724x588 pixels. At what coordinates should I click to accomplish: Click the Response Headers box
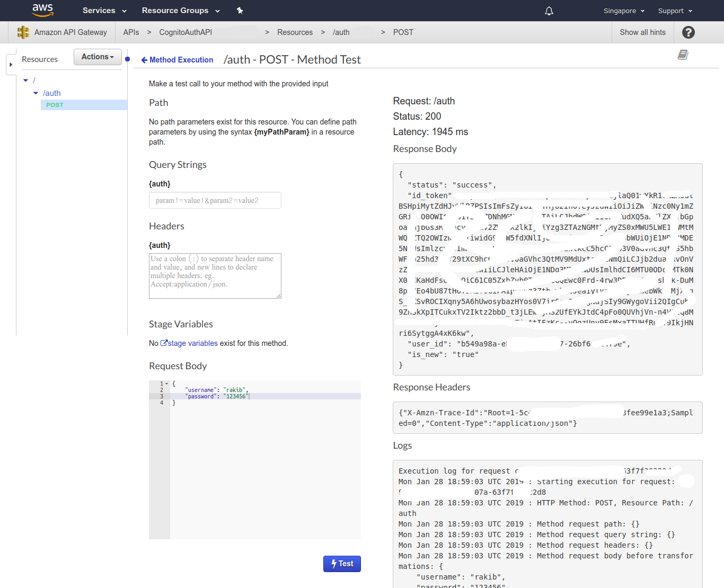click(548, 417)
